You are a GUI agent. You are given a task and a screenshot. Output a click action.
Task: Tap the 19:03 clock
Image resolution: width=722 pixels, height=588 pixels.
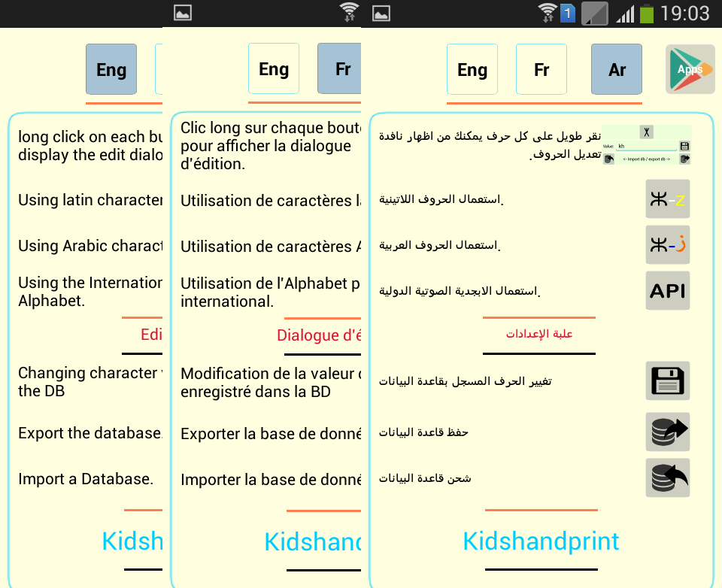[684, 14]
